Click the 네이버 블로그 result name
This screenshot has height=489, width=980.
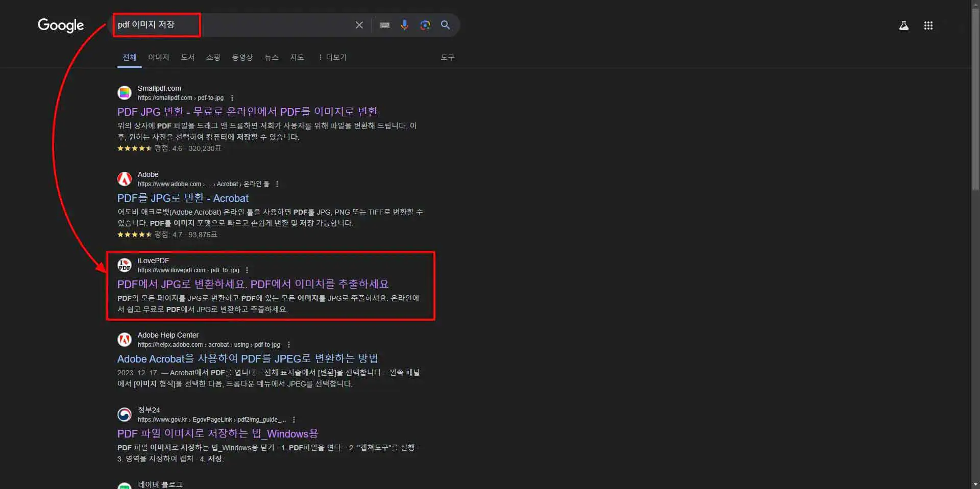pyautogui.click(x=160, y=484)
